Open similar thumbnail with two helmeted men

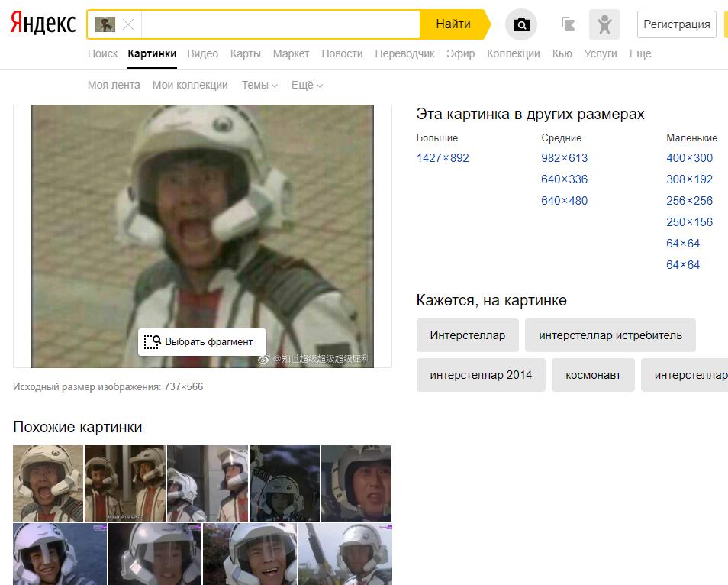tap(125, 483)
